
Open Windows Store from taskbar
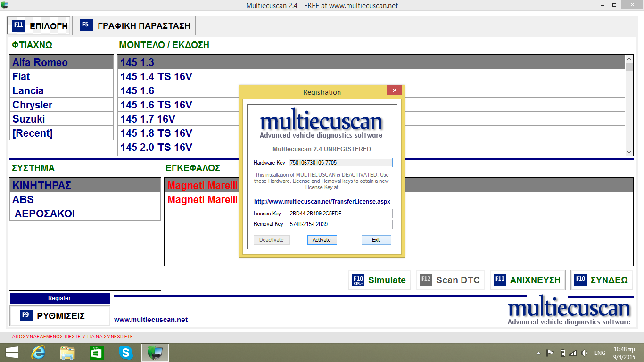97,353
